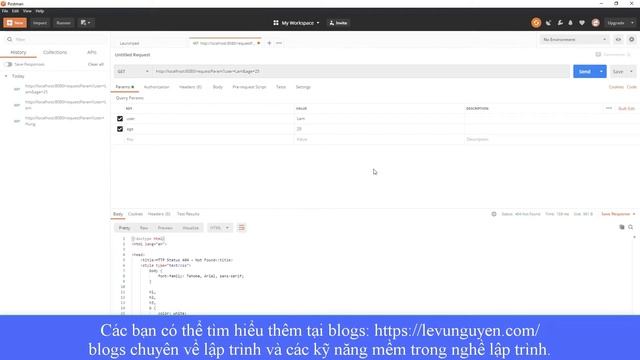
Task: Search the response with the magnifier icon
Action: pyautogui.click(x=631, y=227)
